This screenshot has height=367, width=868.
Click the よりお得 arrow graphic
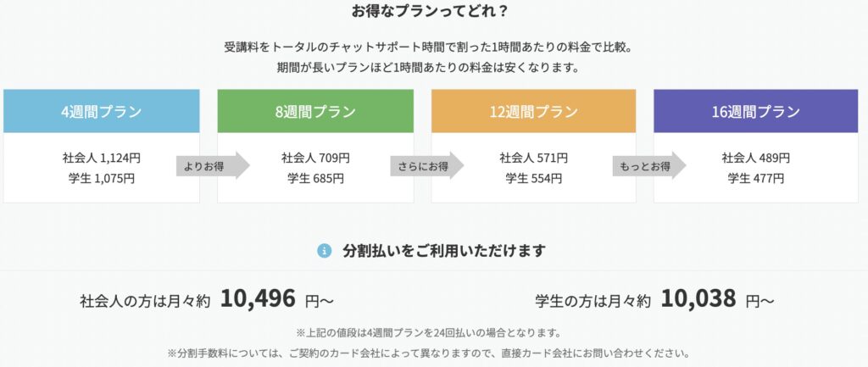[213, 165]
